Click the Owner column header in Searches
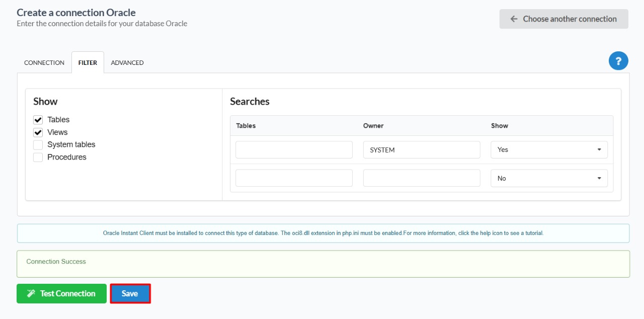Viewport: 644px width, 319px height. [373, 126]
